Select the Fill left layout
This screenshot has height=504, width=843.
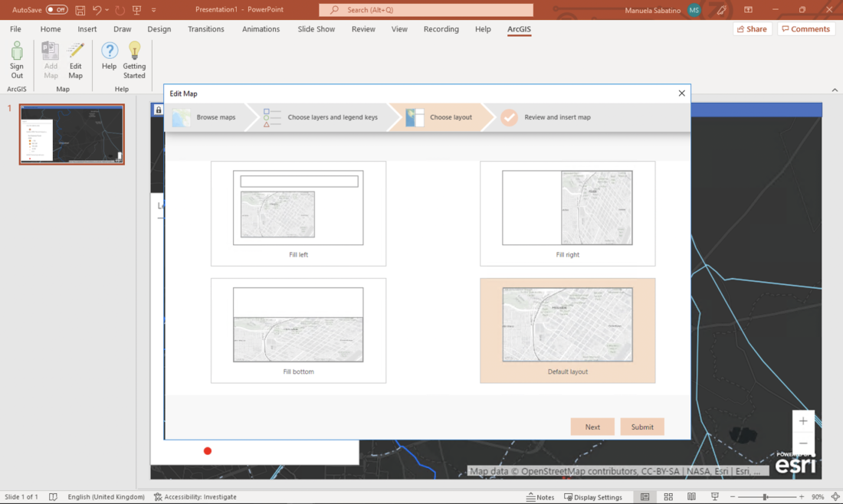[x=298, y=213]
